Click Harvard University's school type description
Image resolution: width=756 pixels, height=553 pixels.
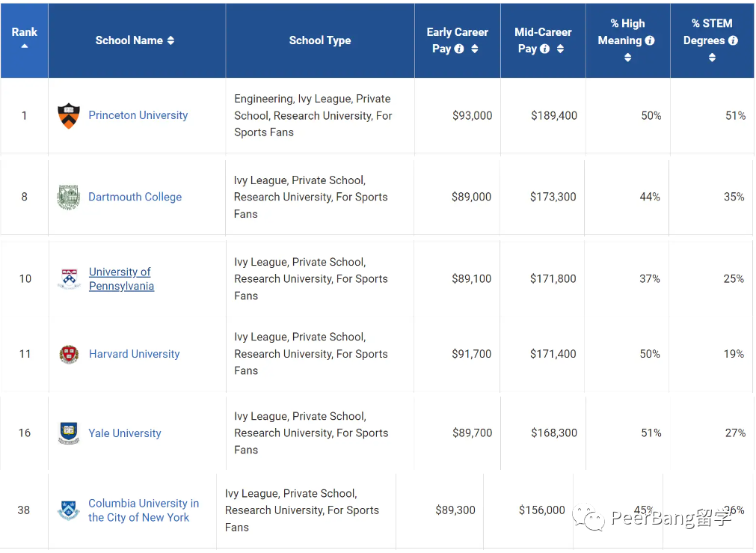311,354
